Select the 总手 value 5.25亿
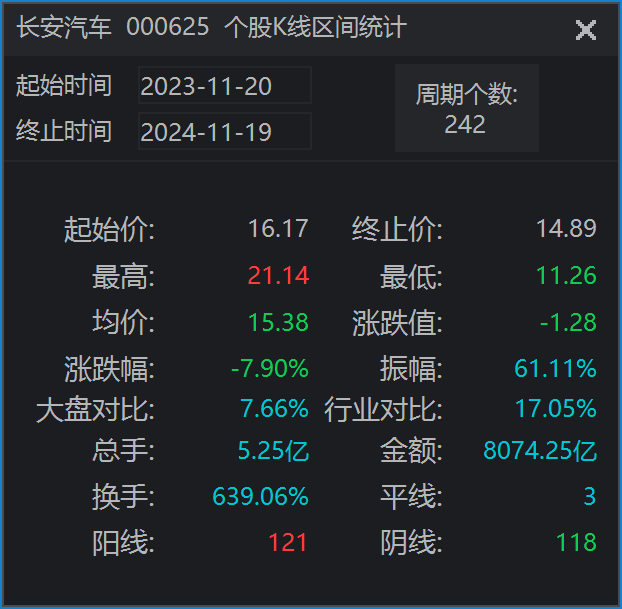622x609 pixels. (273, 451)
